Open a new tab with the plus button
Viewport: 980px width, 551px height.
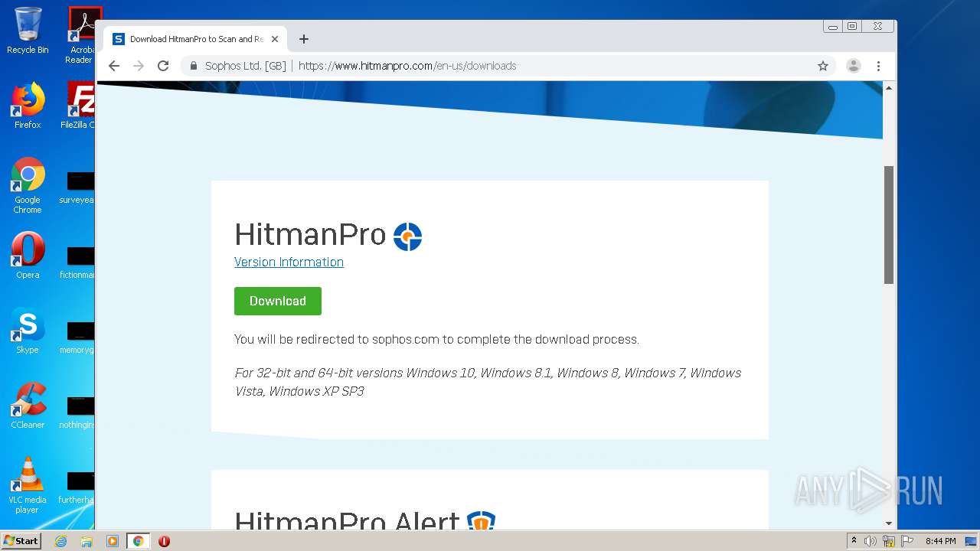coord(304,39)
